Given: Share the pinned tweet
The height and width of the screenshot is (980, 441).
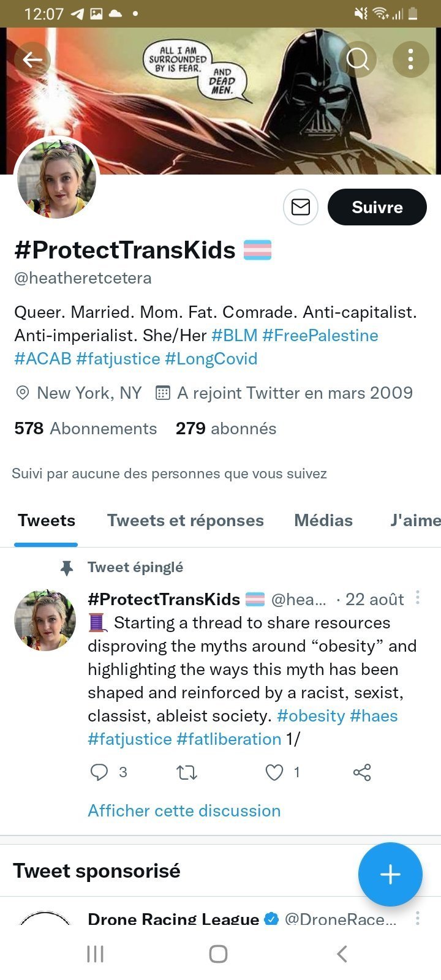Looking at the screenshot, I should pos(362,772).
